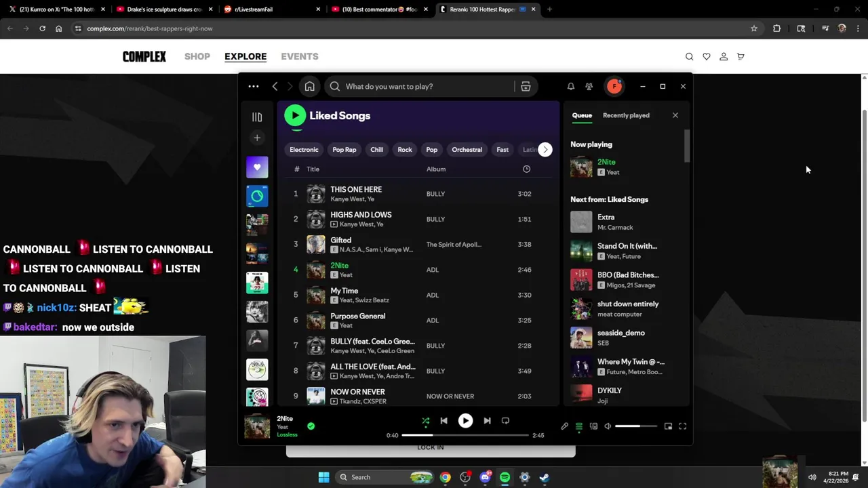Image resolution: width=868 pixels, height=488 pixels.
Task: Play queued track seaside_demo
Action: click(624, 338)
